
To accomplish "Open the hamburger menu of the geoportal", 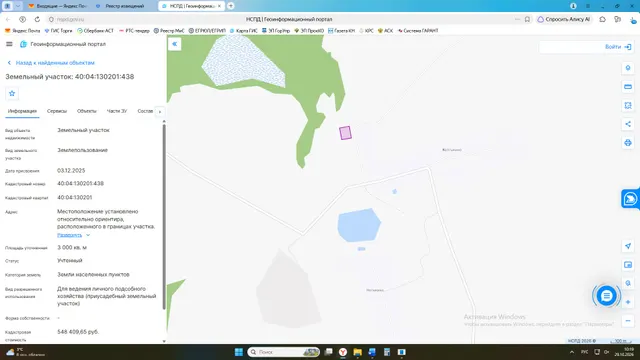I will click(9, 44).
